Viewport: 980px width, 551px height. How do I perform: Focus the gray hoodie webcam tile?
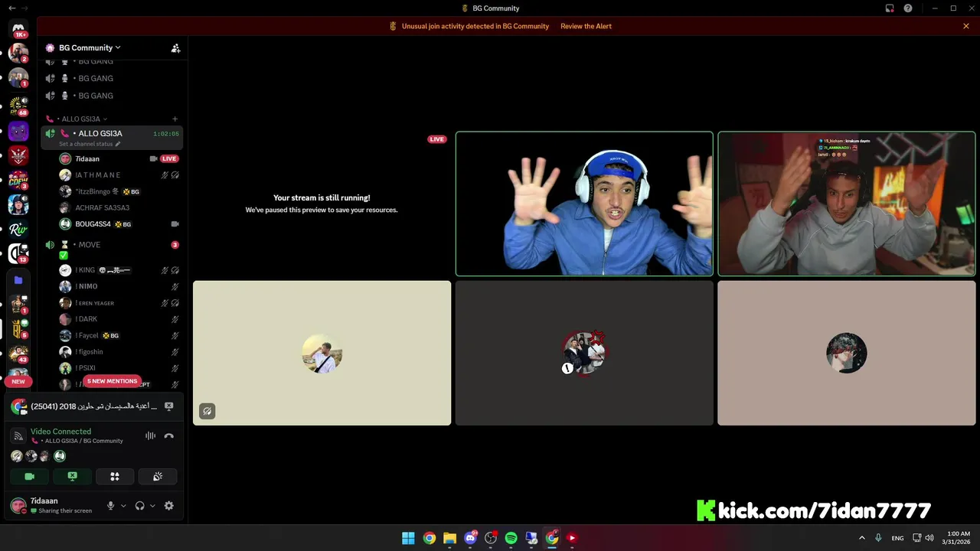point(847,204)
